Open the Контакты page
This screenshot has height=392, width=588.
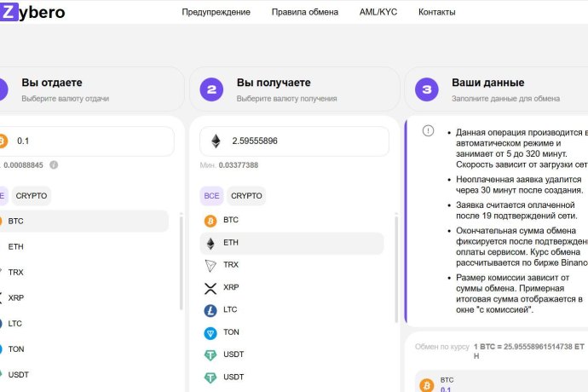click(x=437, y=12)
